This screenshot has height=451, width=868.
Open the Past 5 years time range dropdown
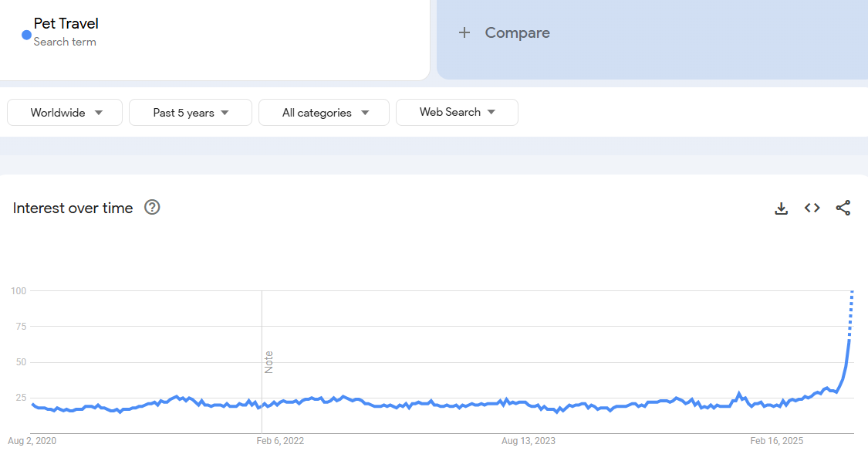pyautogui.click(x=191, y=113)
